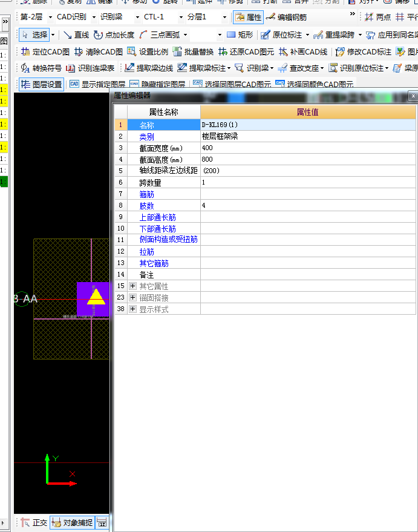Click the 下部通长筋 property name link

point(158,229)
